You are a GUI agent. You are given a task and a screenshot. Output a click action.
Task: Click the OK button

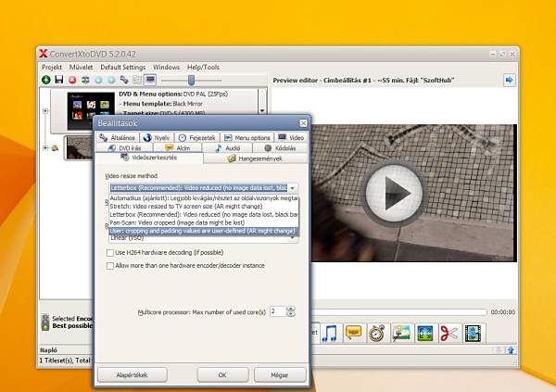pyautogui.click(x=222, y=375)
